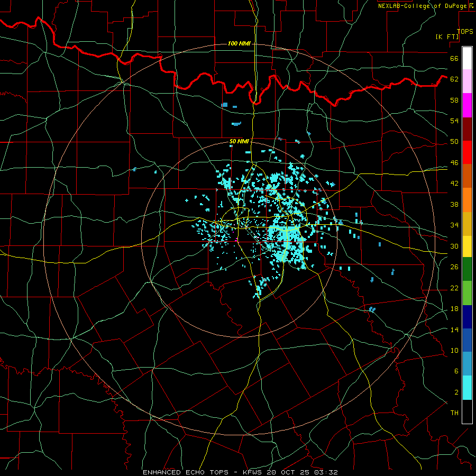This screenshot has height=476, width=476.
Task: Click the '42' legend value
Action: (454, 184)
